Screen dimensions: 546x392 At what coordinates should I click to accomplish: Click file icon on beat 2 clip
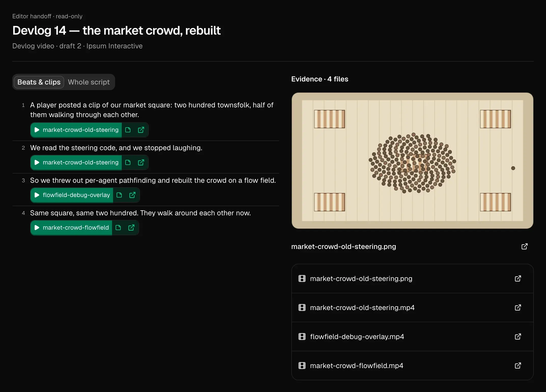pos(128,162)
